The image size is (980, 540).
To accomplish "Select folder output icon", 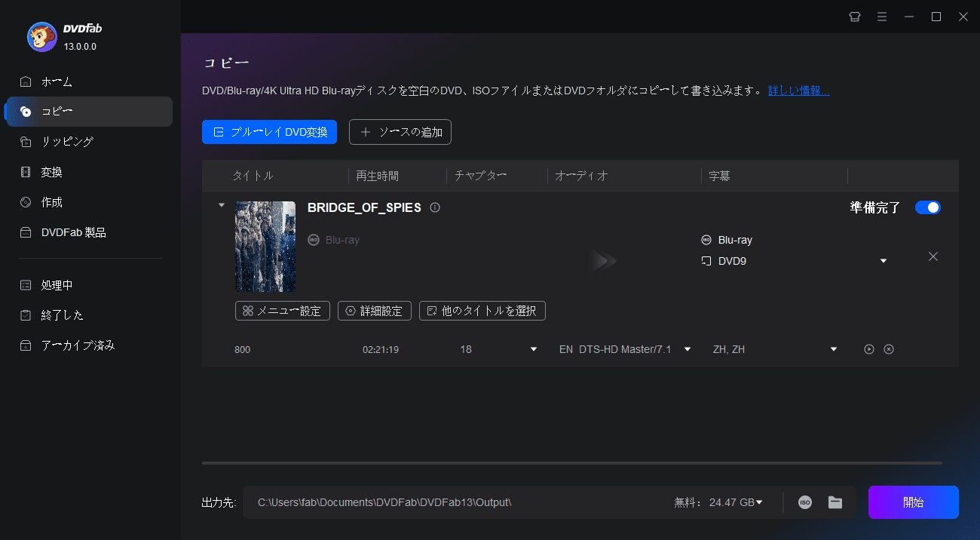I will coord(835,502).
